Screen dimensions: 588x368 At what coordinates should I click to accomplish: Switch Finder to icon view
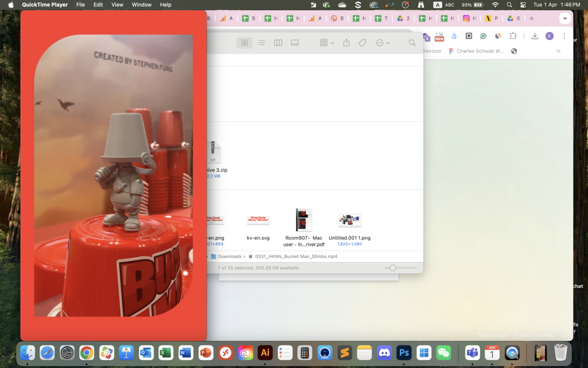(245, 43)
